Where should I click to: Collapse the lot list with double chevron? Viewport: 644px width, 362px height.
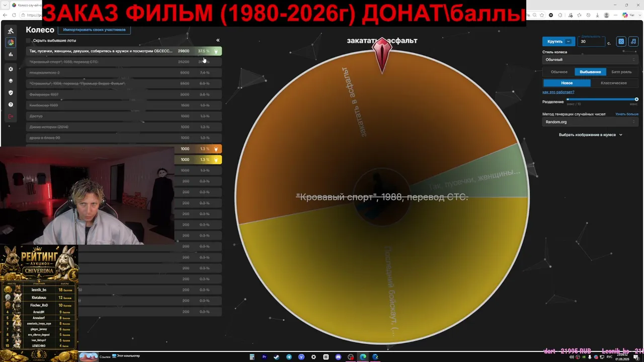[x=218, y=40]
